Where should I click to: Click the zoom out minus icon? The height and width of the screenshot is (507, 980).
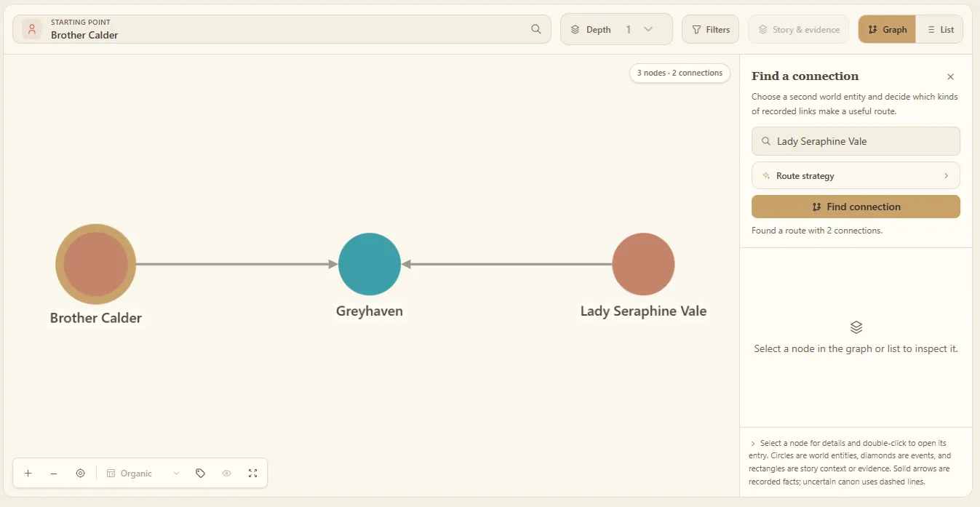click(54, 473)
